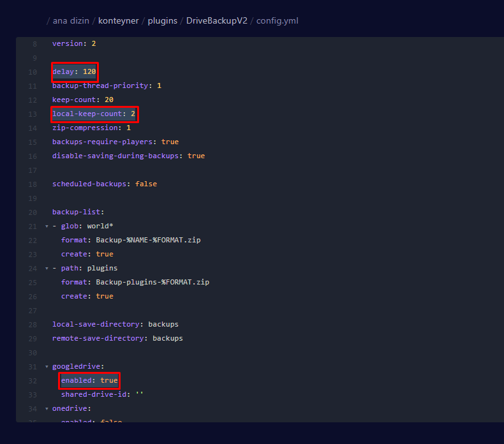Open the 'plugins' breadcrumb folder

(162, 21)
